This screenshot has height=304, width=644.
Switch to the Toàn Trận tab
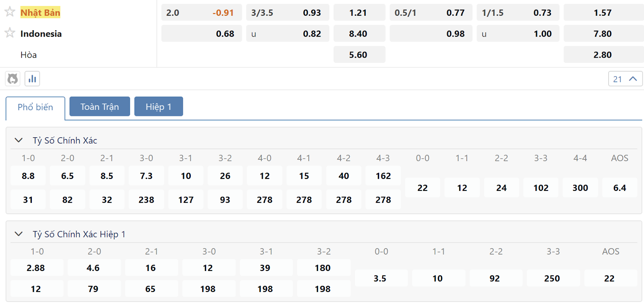[x=100, y=106]
